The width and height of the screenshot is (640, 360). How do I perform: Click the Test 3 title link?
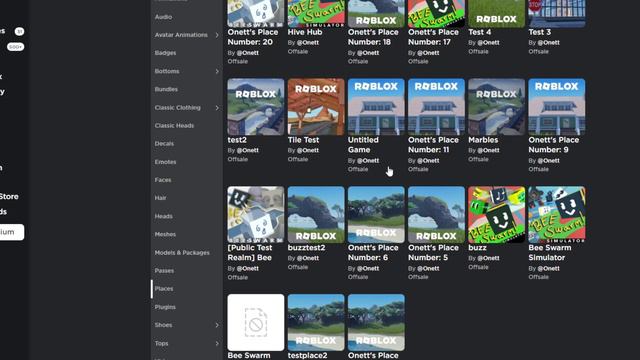coord(540,32)
